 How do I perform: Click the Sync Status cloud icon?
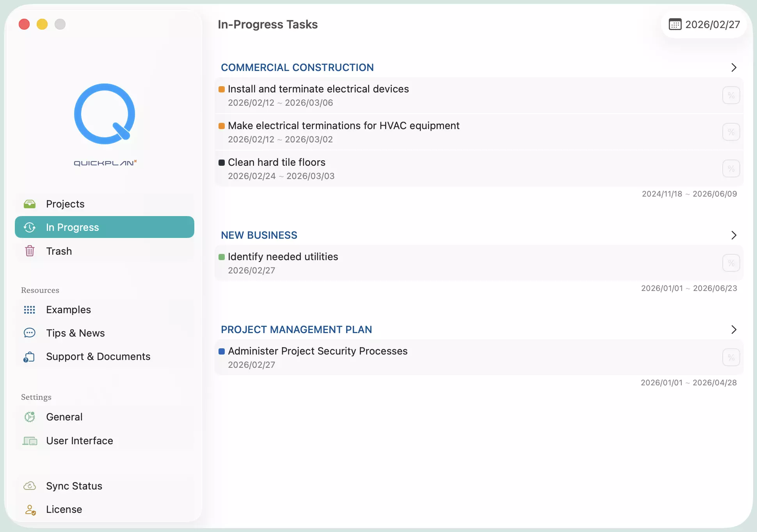(29, 486)
